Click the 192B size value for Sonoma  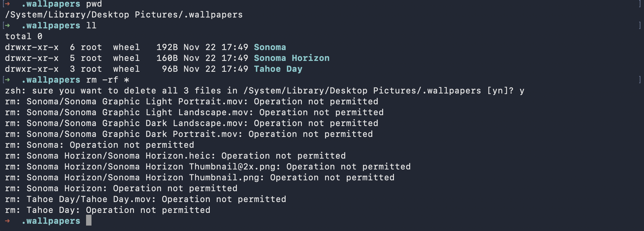click(167, 47)
